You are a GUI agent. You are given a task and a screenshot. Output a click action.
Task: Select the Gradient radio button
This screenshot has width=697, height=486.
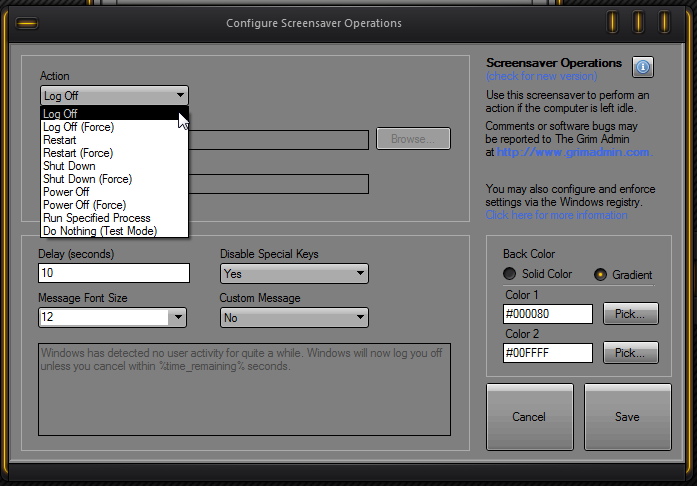click(600, 274)
